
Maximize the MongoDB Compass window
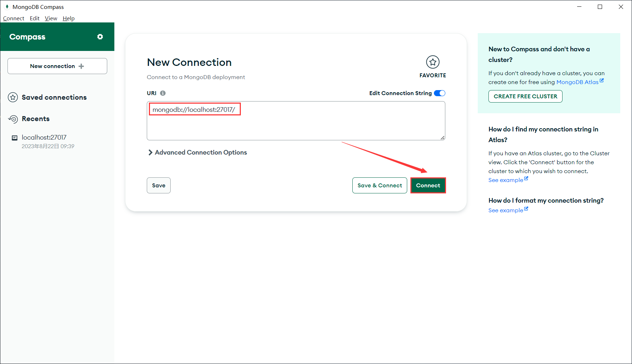[x=600, y=7]
